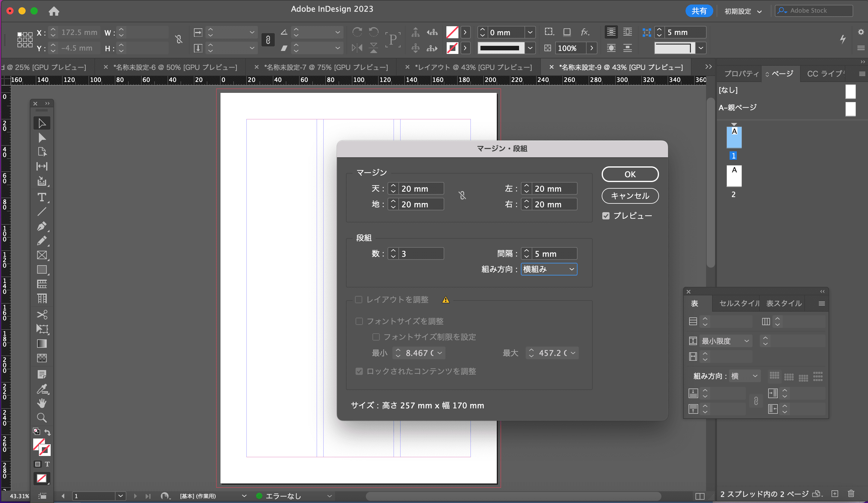Screen dimensions: 868x503
Task: Switch to 名称未設定-7 document tab
Action: click(326, 67)
